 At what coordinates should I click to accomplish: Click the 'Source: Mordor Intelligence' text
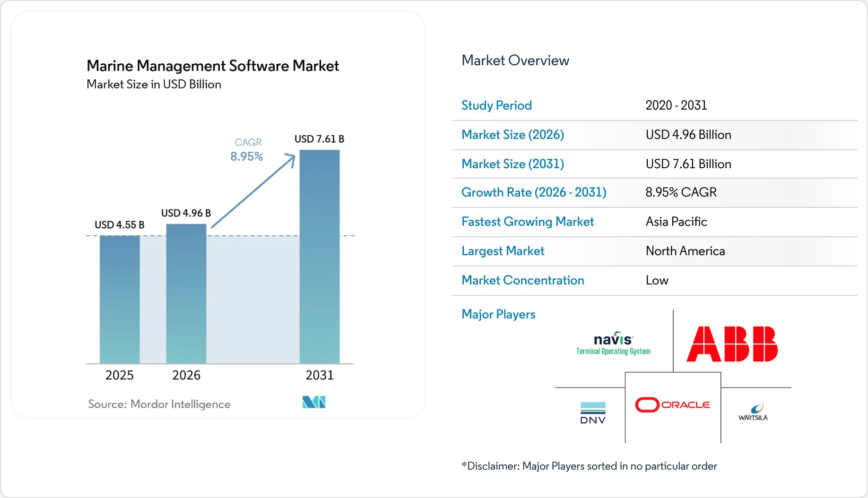click(159, 404)
